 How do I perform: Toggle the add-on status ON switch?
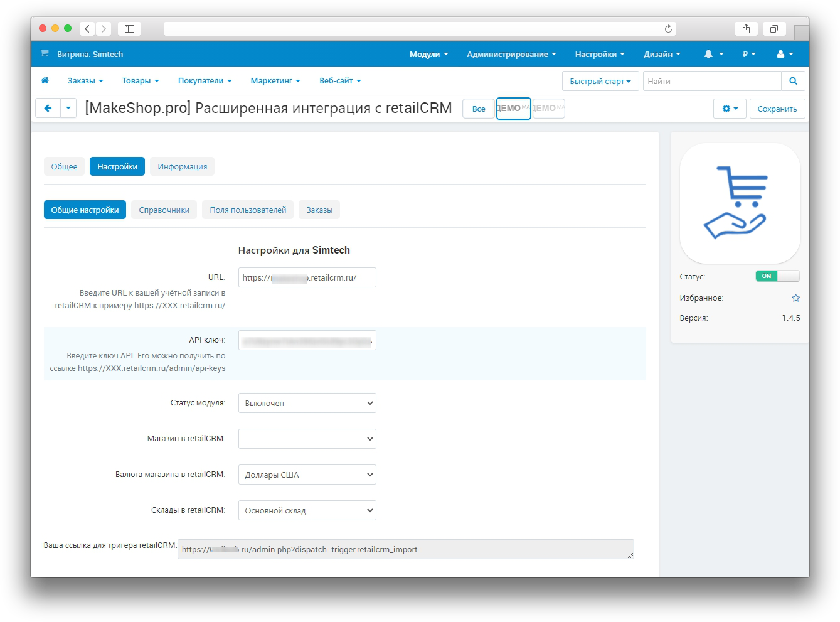pos(777,276)
